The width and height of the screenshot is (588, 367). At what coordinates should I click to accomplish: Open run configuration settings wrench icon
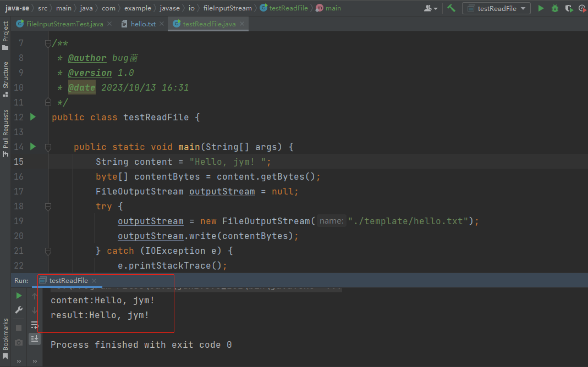(19, 310)
